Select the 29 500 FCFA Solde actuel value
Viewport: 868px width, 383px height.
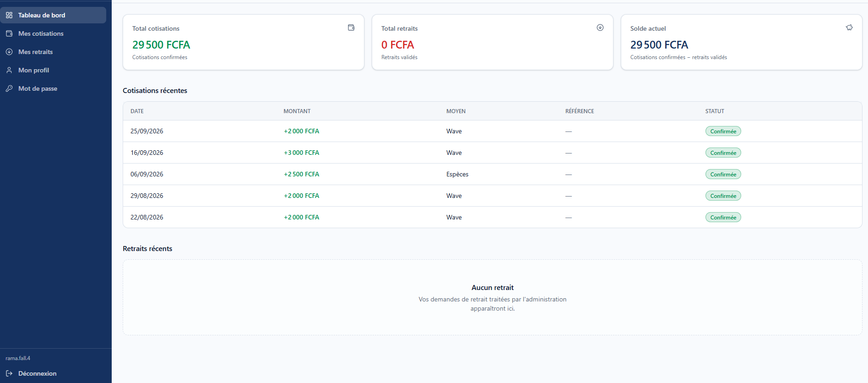pyautogui.click(x=659, y=45)
